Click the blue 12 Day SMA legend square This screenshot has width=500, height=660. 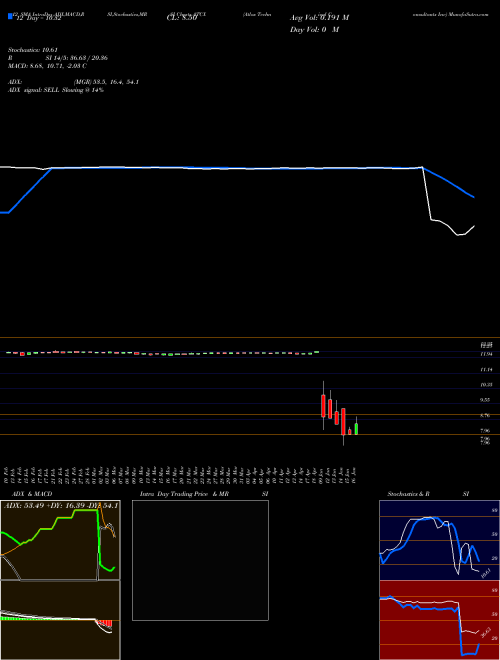10,16
